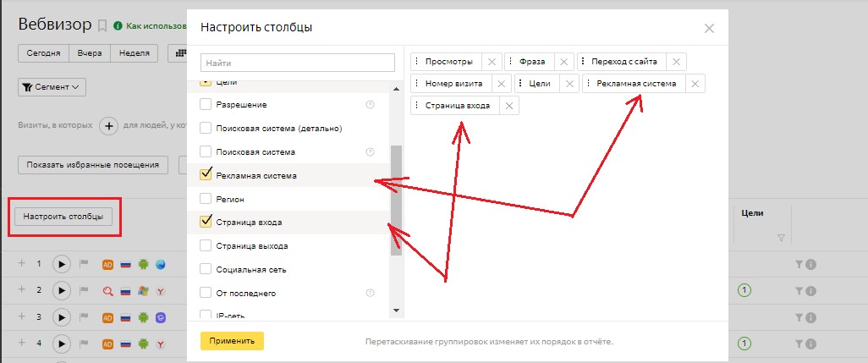The height and width of the screenshot is (363, 868).
Task: Expand details of visit row 1
Action: pyautogui.click(x=22, y=263)
